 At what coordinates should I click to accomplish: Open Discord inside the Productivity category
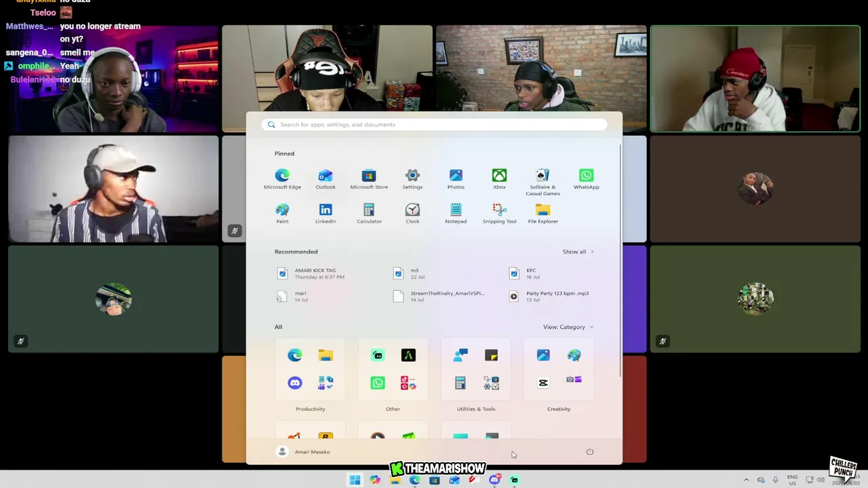pyautogui.click(x=294, y=383)
